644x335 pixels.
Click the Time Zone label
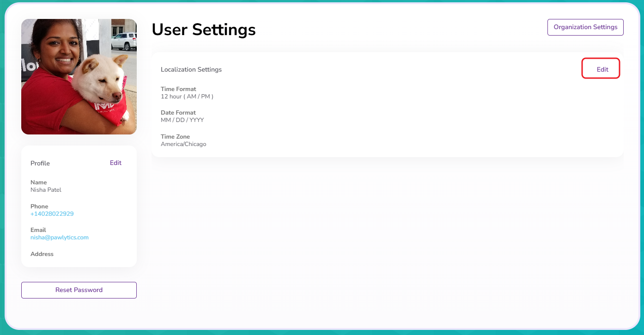(x=175, y=137)
